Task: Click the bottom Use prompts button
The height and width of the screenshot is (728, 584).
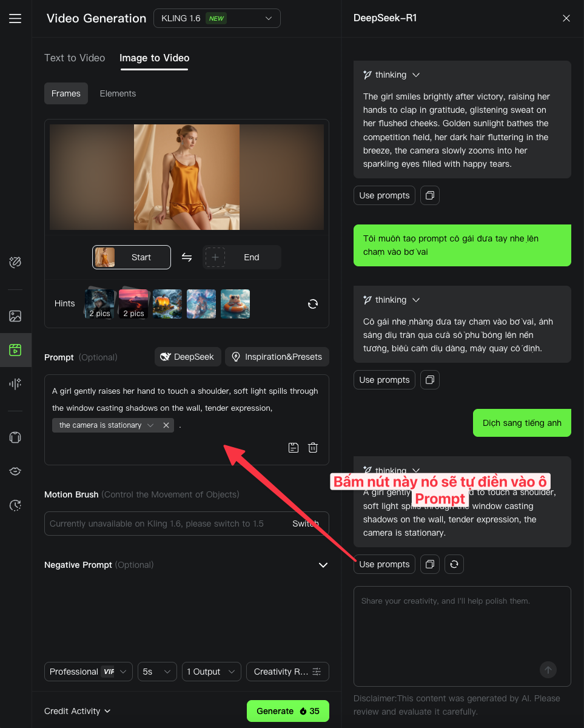Action: point(384,564)
